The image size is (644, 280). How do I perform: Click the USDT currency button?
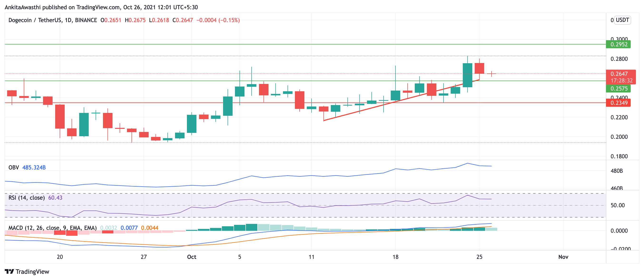point(622,20)
